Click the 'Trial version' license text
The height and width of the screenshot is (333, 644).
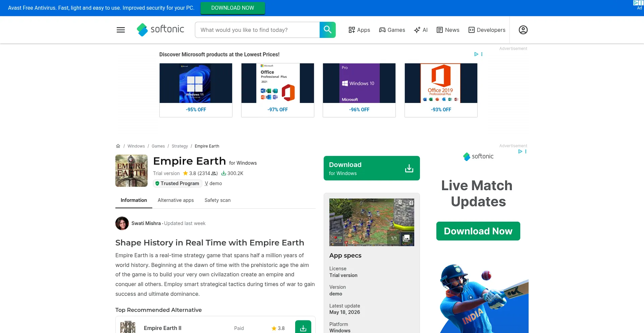coord(343,275)
